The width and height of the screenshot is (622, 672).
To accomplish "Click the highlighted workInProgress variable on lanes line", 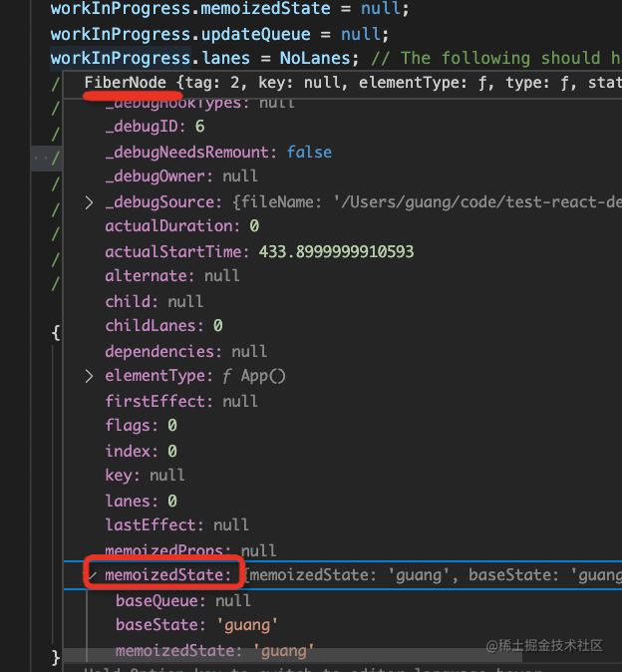I will (x=121, y=58).
